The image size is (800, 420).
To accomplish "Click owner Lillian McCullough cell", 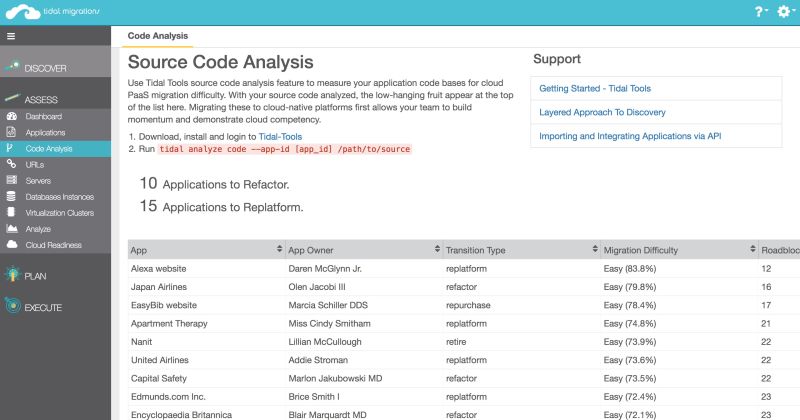I will click(x=364, y=342).
